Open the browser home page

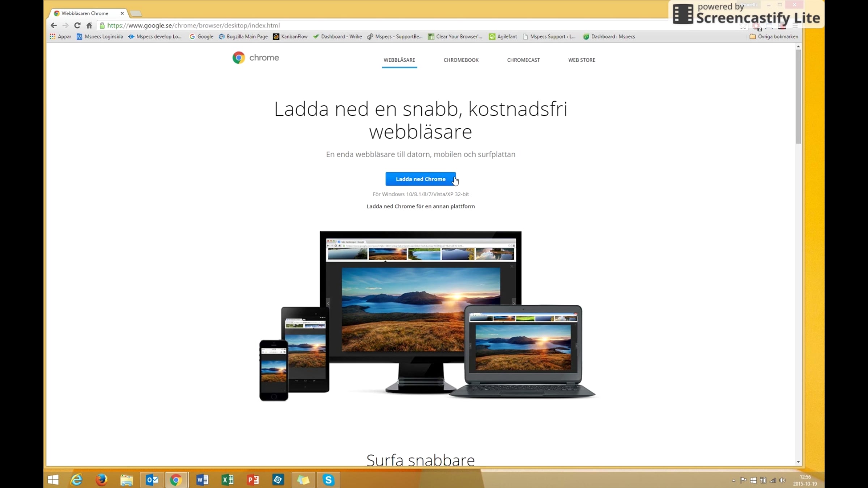pos(89,25)
